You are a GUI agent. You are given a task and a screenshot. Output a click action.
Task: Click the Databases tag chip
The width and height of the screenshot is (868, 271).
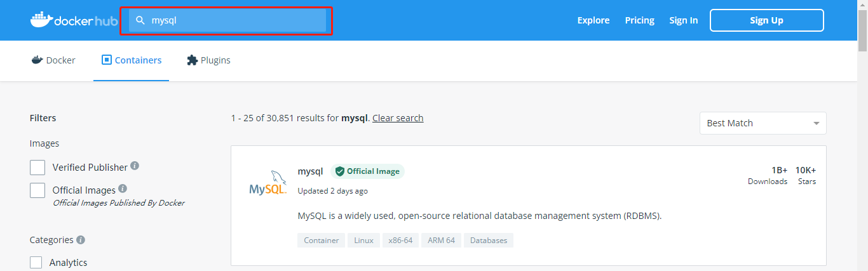point(489,241)
